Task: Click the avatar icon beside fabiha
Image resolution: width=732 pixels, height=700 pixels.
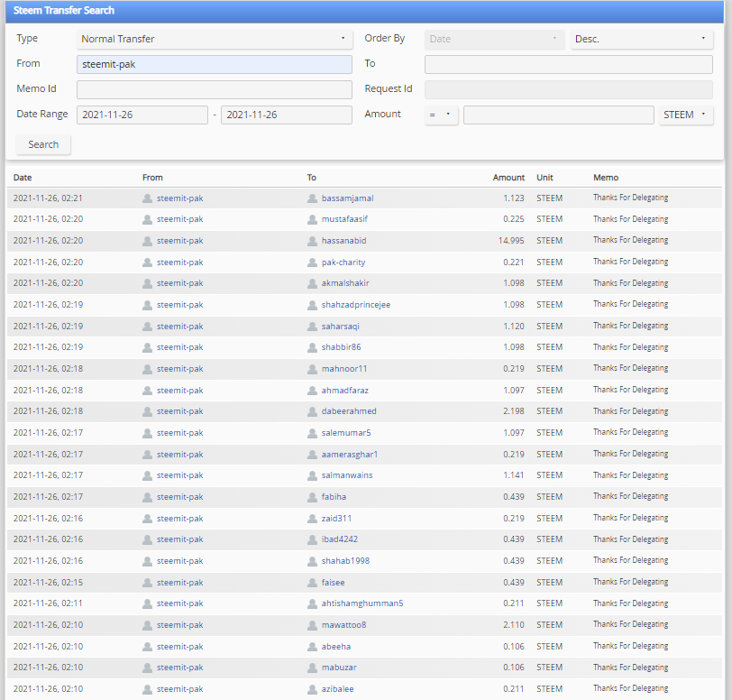Action: tap(312, 497)
